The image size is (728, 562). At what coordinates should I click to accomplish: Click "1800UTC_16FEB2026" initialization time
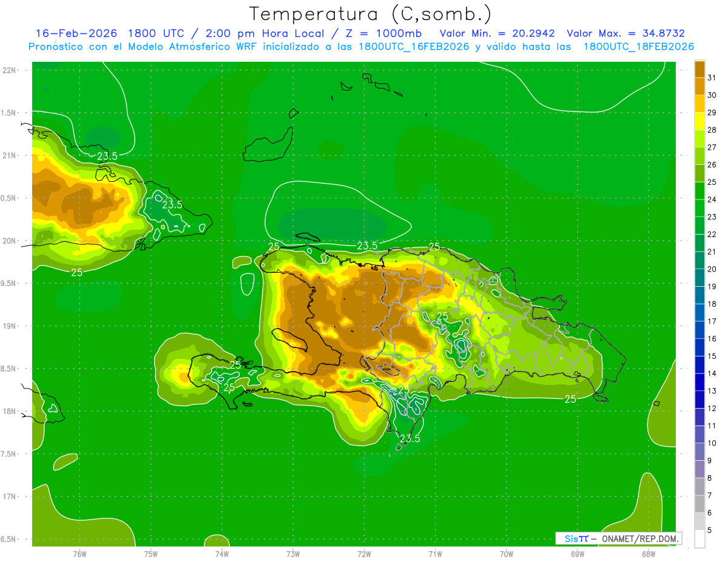click(x=414, y=47)
